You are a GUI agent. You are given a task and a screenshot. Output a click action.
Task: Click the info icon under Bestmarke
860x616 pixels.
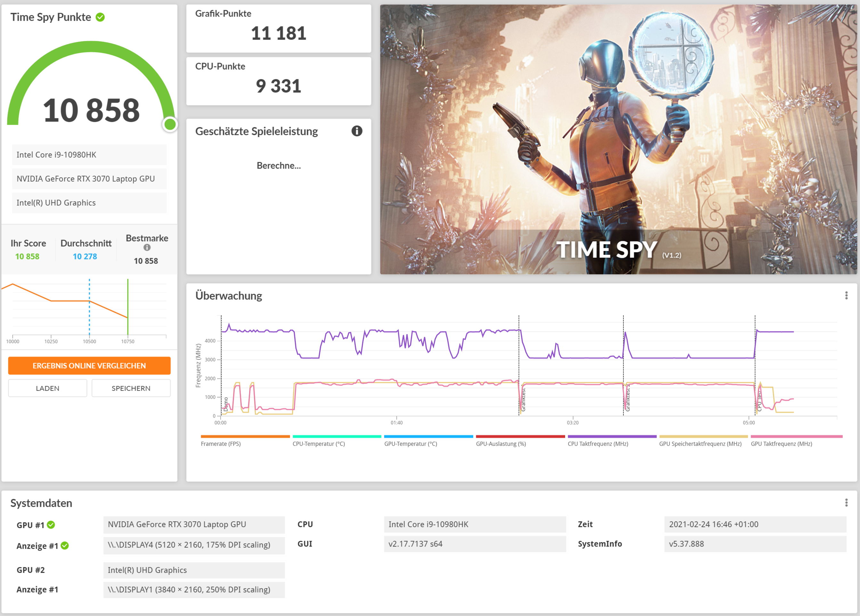point(147,248)
